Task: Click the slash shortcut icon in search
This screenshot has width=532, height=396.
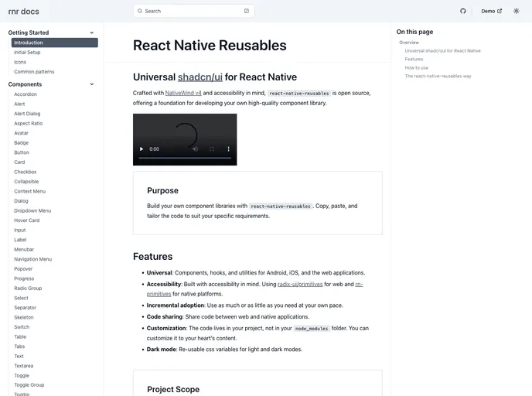Action: pos(247,11)
